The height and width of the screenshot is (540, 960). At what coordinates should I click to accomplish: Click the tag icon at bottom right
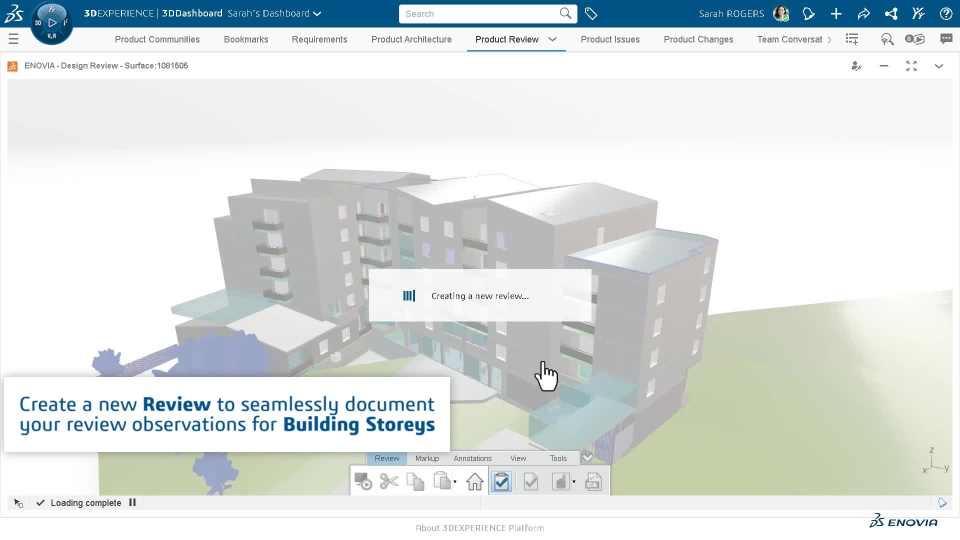(942, 503)
